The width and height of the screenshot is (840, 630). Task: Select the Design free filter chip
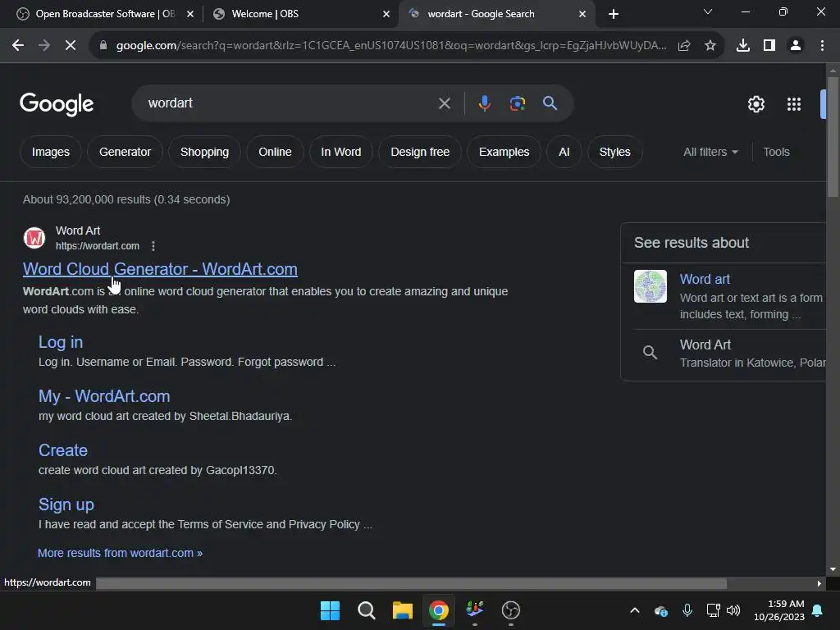(420, 152)
